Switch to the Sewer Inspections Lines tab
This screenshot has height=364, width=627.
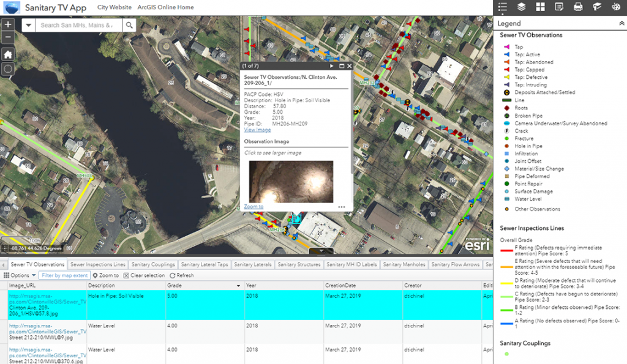(x=97, y=264)
